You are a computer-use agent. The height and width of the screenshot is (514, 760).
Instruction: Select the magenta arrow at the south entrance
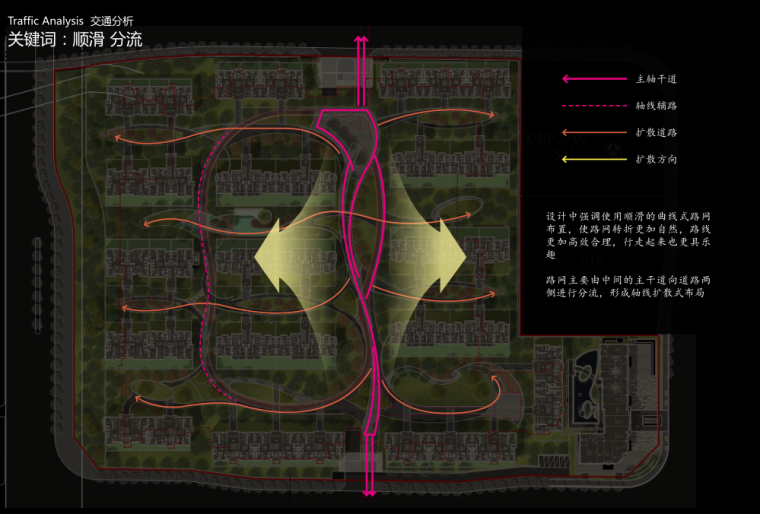coord(370,480)
